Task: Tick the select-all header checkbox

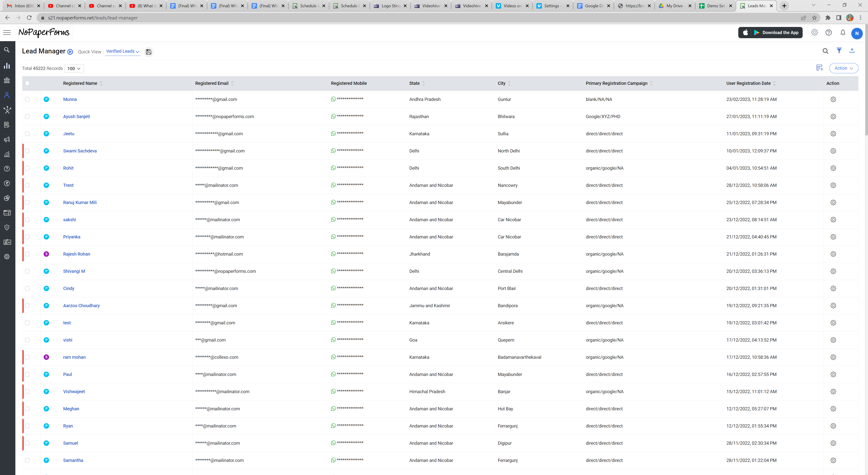Action: pyautogui.click(x=27, y=83)
